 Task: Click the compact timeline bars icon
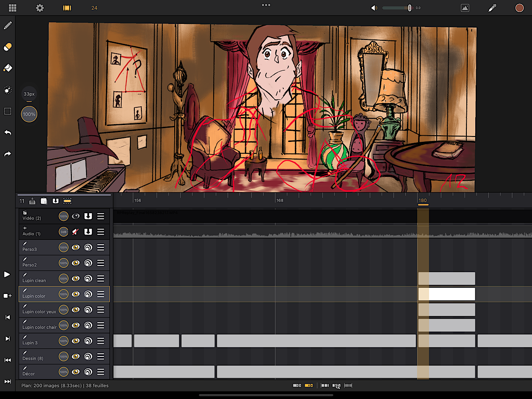(348, 386)
